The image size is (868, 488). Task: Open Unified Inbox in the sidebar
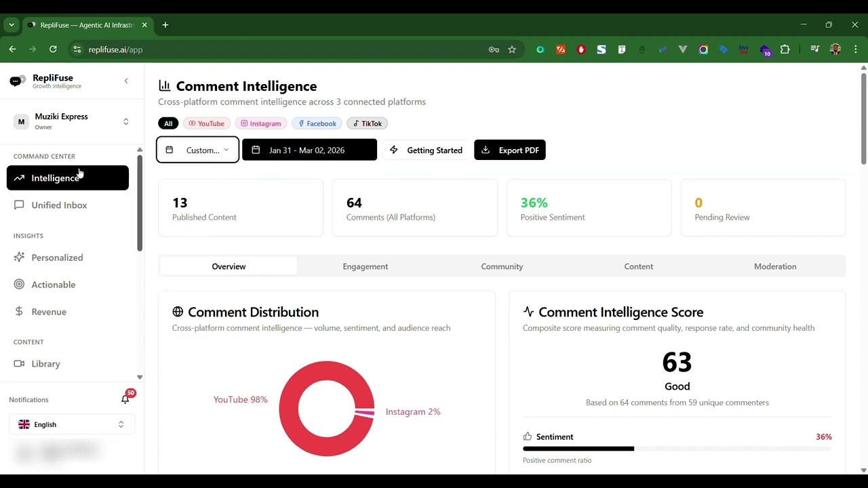tap(68, 205)
